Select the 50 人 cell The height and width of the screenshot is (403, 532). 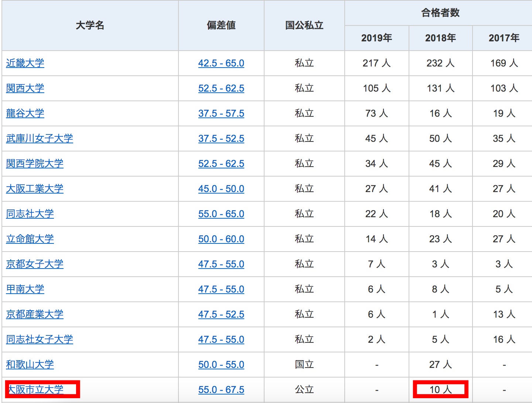click(441, 139)
